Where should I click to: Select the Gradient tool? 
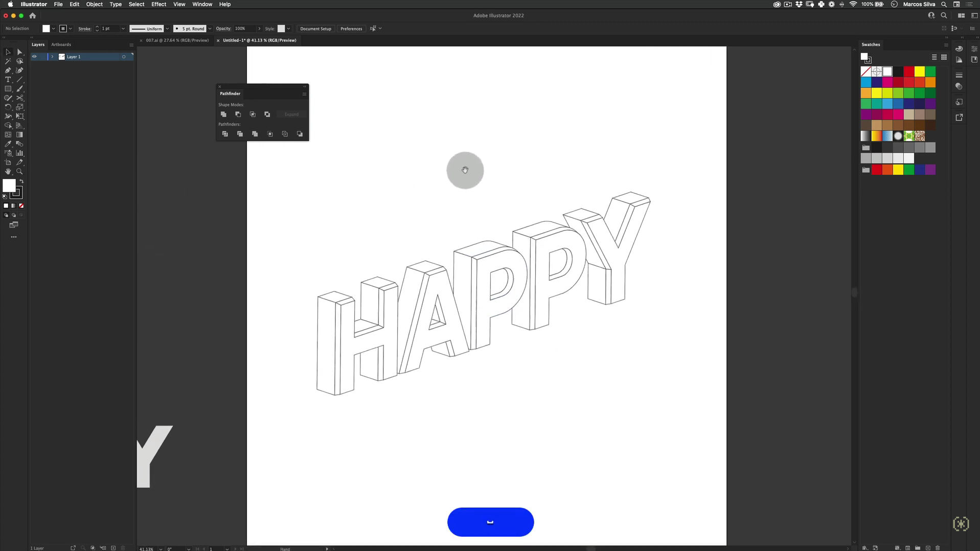[19, 135]
